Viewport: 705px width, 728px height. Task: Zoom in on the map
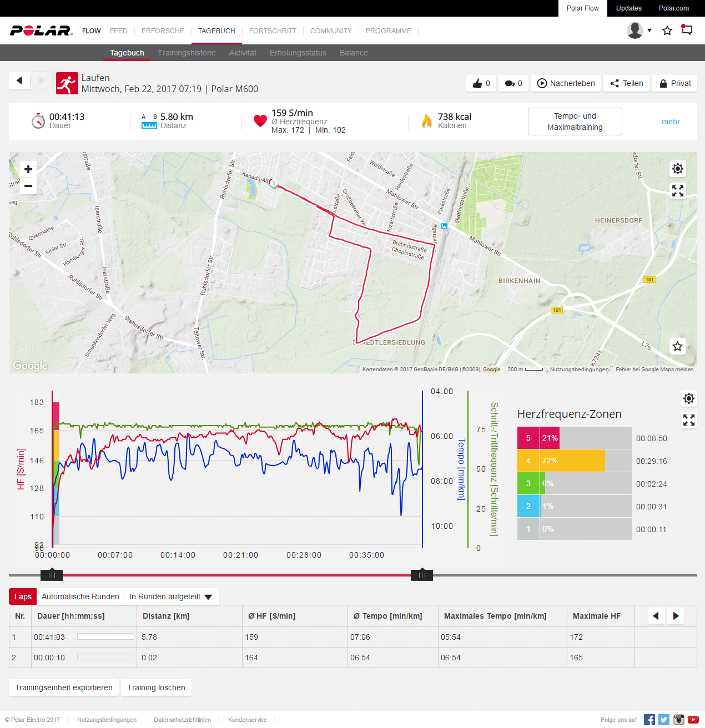[28, 169]
